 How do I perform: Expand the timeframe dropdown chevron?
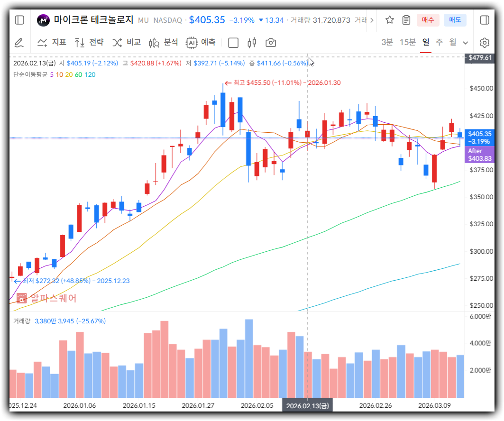[465, 43]
